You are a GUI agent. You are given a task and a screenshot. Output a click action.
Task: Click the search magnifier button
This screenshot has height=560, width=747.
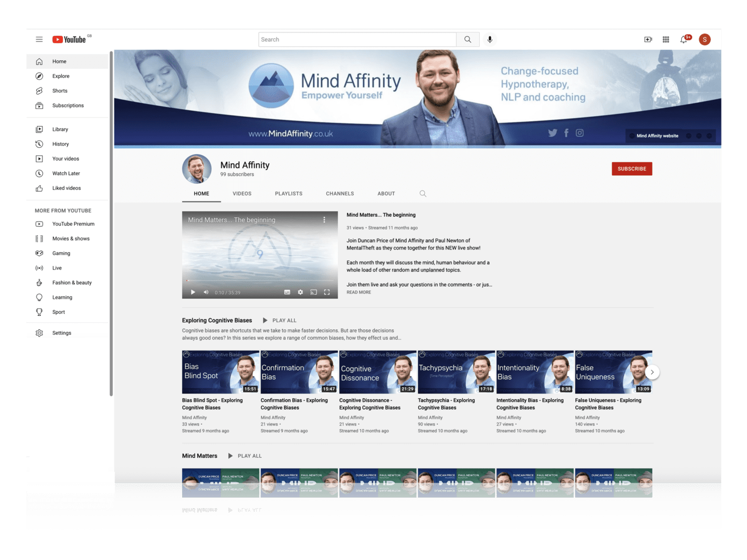pos(467,39)
